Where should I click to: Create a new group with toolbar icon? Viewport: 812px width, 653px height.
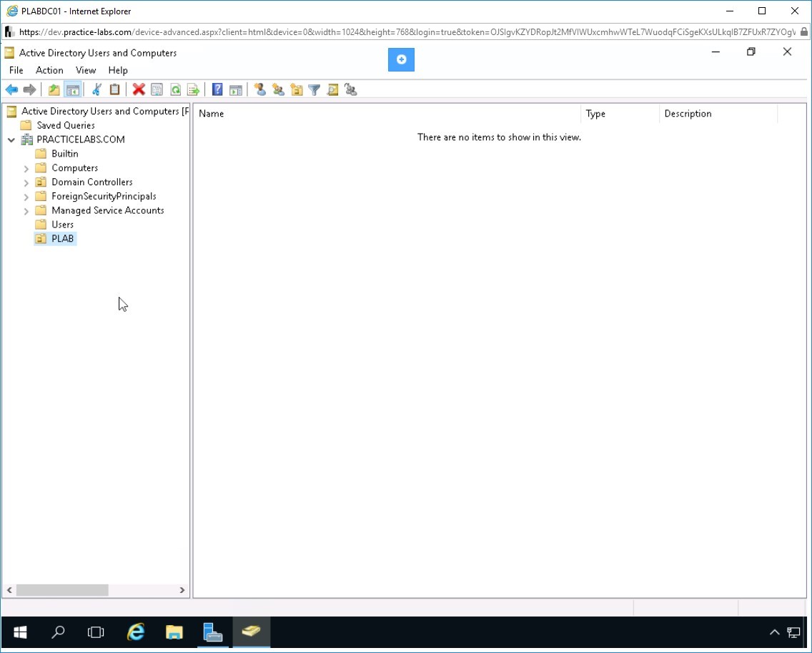[x=278, y=89]
